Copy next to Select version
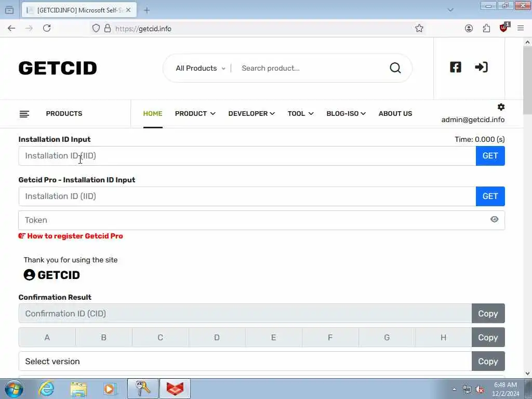This screenshot has height=399, width=532. pos(488,361)
